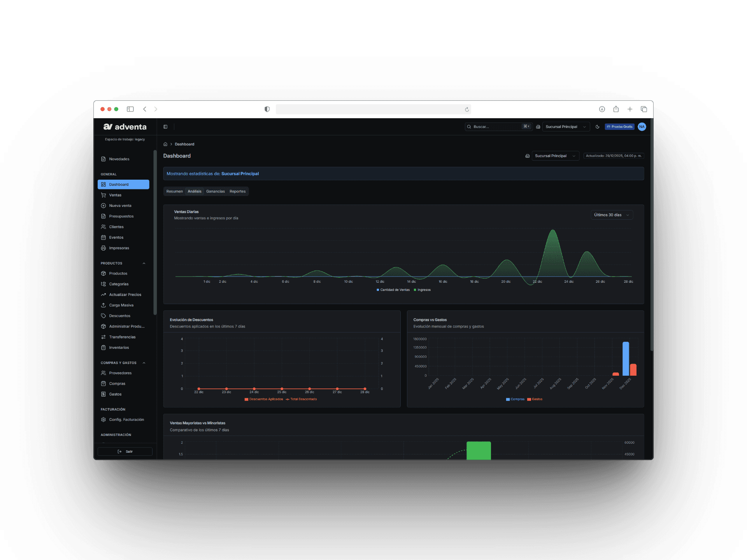
Task: Toggle the app sidebar panel icon
Action: [x=165, y=127]
